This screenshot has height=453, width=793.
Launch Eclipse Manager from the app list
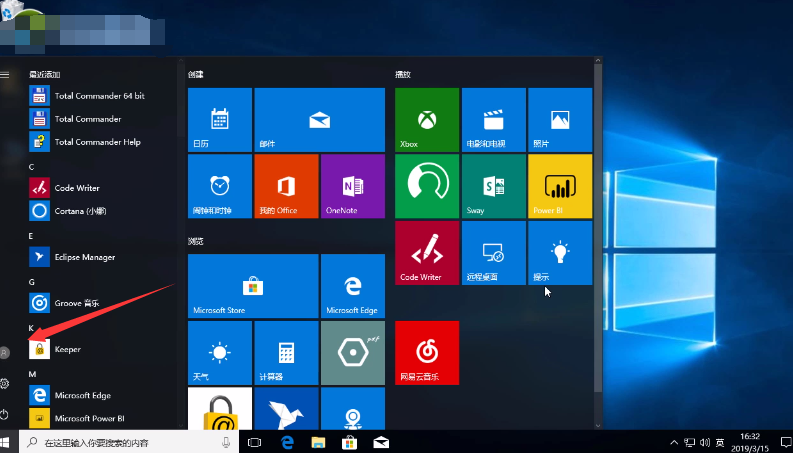click(x=101, y=257)
